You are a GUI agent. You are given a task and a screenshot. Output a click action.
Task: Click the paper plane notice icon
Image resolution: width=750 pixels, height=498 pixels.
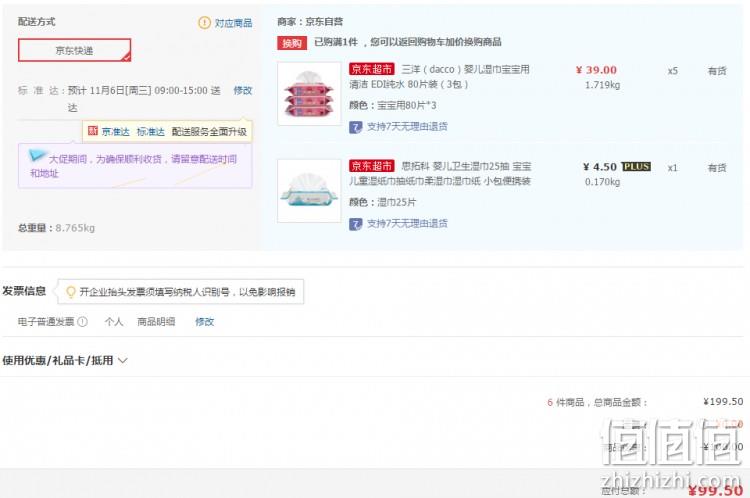(37, 155)
